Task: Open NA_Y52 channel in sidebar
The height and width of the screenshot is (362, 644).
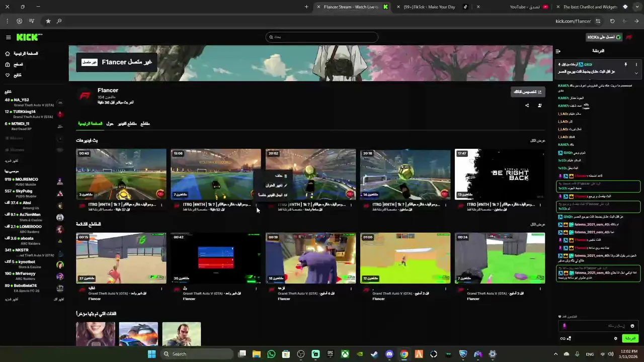Action: point(33,102)
